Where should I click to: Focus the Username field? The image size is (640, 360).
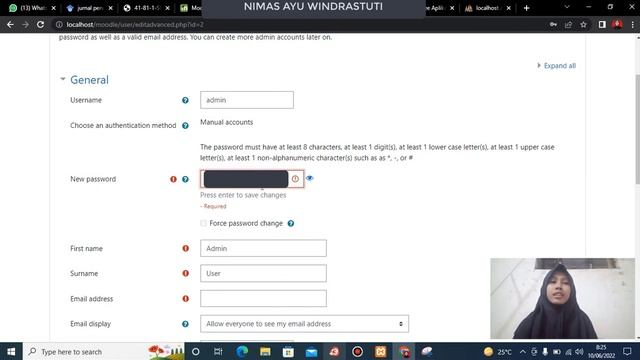click(247, 100)
